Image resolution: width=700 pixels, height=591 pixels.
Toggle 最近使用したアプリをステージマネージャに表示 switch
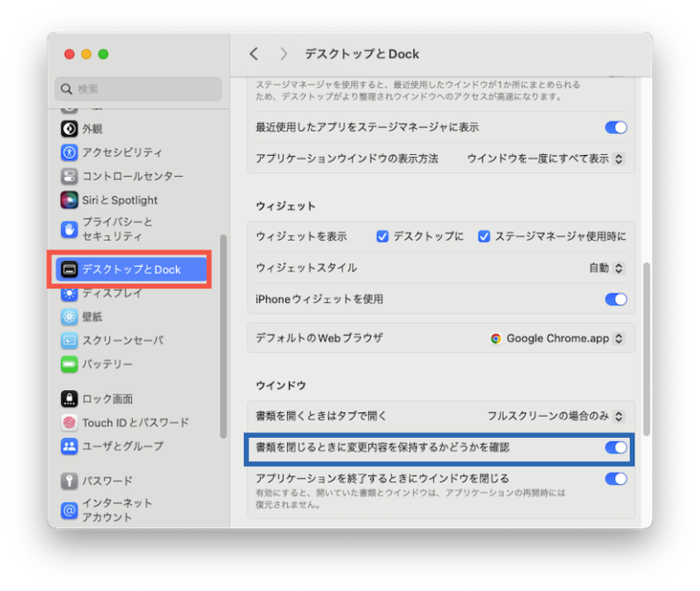click(x=616, y=128)
